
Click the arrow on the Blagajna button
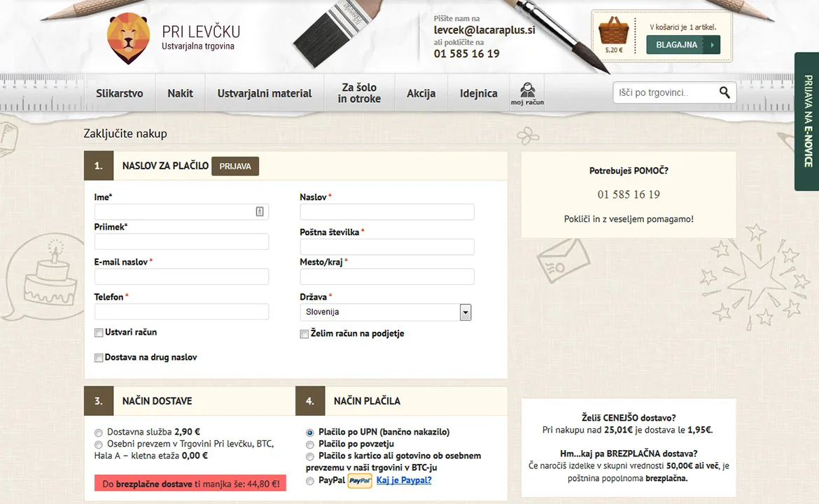[x=712, y=45]
